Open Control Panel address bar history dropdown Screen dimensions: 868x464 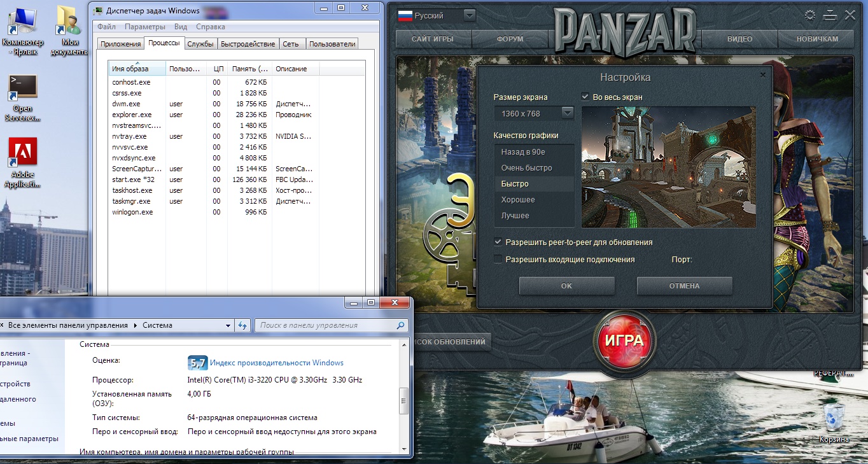pos(228,325)
